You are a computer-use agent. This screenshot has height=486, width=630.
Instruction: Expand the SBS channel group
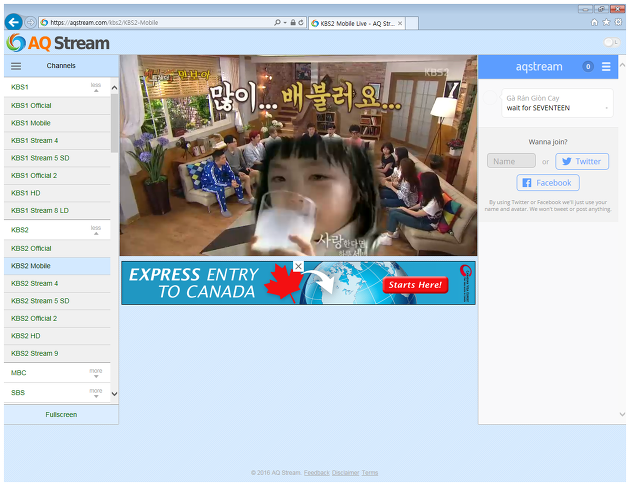96,393
